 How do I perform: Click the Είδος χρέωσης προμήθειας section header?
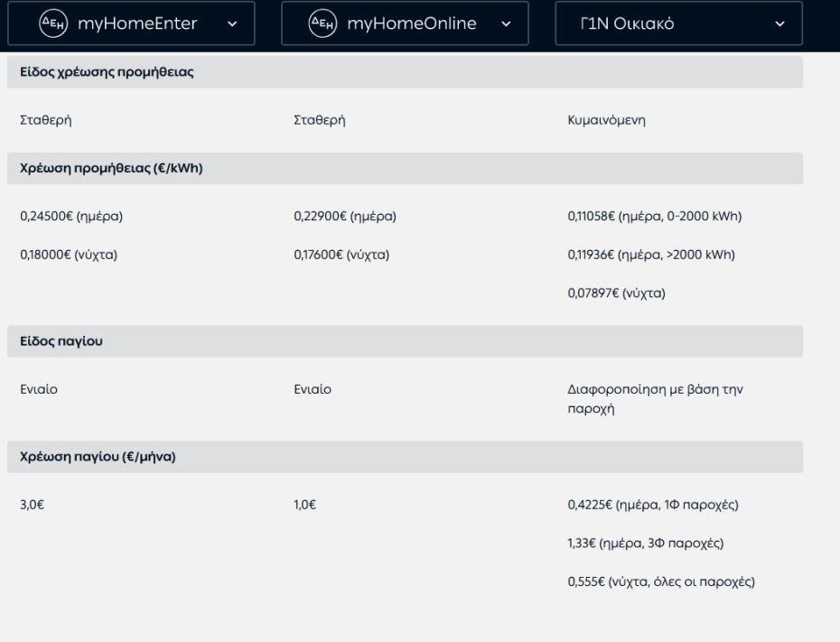[107, 72]
